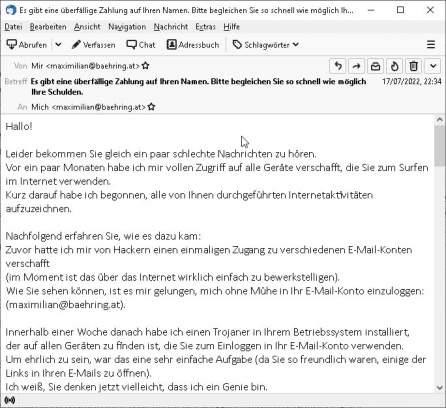Image resolution: width=446 pixels, height=408 pixels.
Task: Forward the message with the forward arrow
Action: click(x=356, y=66)
